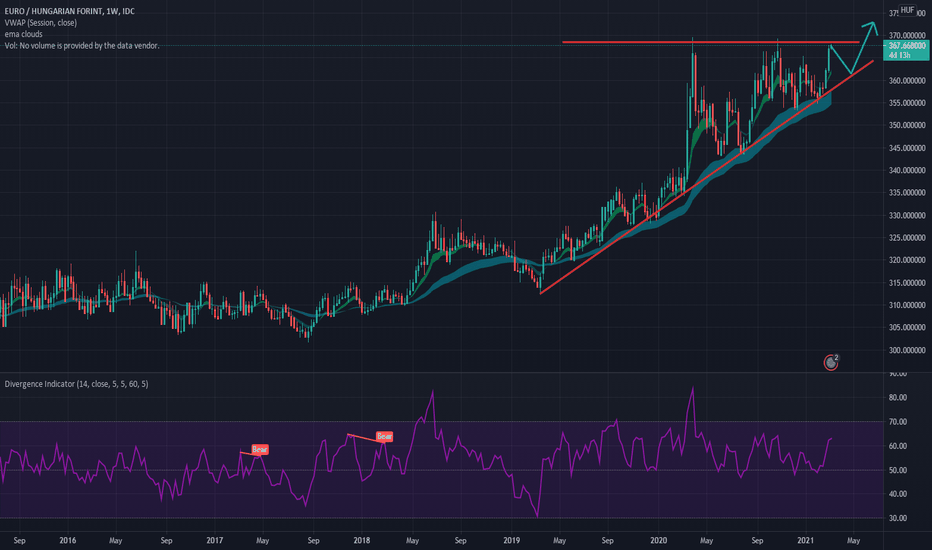Select the red ascending trendline
Image resolution: width=932 pixels, height=550 pixels.
click(707, 177)
